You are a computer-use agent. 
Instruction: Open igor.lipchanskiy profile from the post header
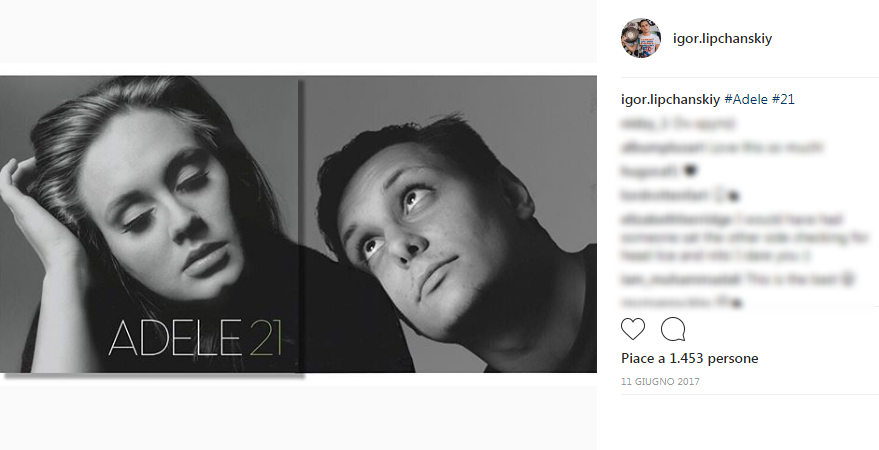click(725, 39)
